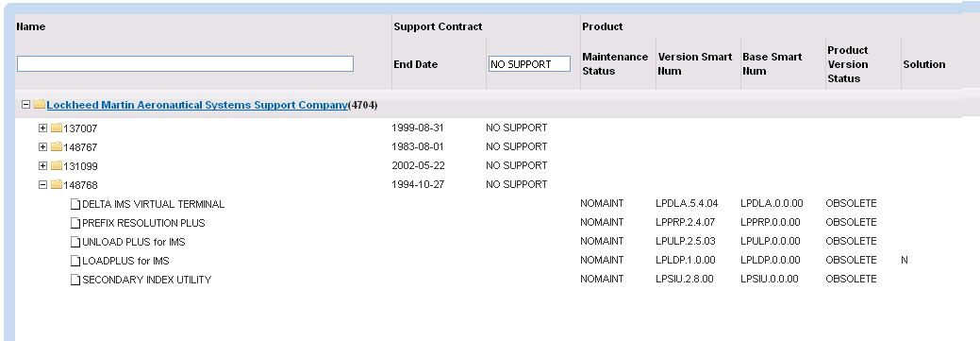The image size is (980, 341).
Task: Collapse contract folder 148768
Action: [42, 184]
